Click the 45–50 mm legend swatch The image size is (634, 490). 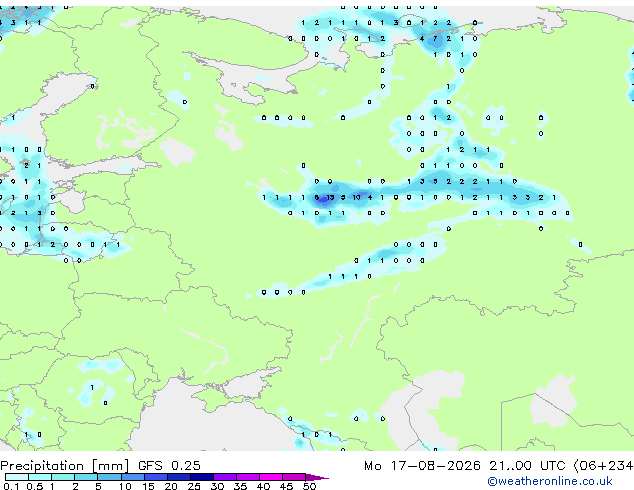(294, 477)
